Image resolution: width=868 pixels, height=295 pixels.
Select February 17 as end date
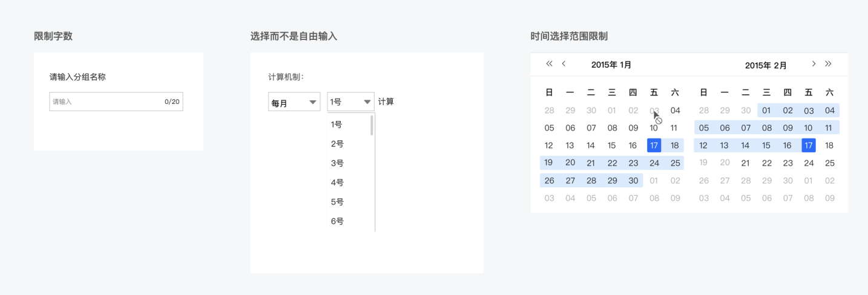point(808,146)
